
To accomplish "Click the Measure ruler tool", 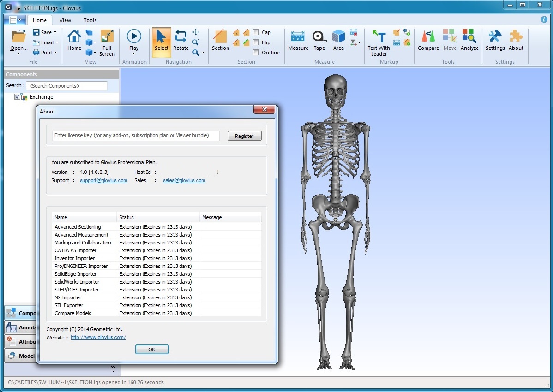I will (x=298, y=40).
